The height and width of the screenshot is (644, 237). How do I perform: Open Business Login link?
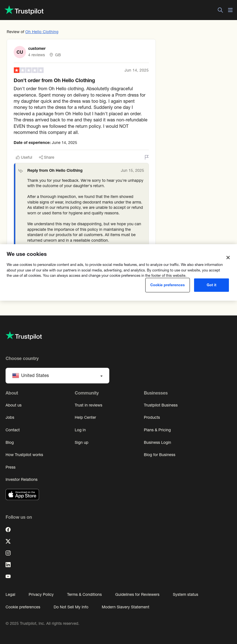click(x=157, y=442)
